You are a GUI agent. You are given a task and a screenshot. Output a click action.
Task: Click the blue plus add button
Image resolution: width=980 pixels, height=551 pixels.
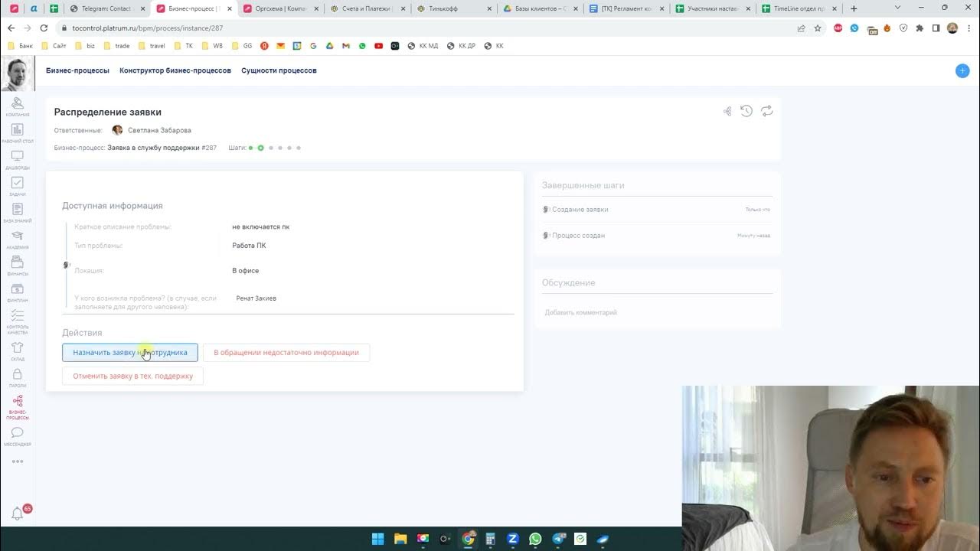coord(962,70)
